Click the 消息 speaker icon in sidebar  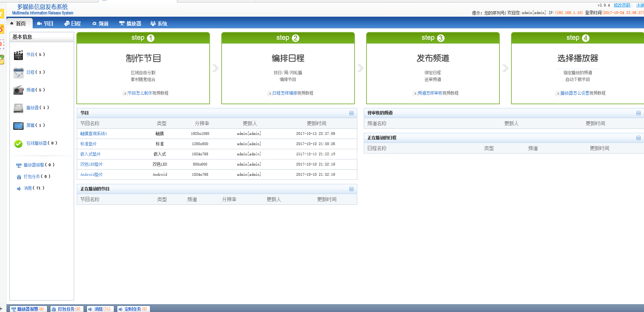(x=19, y=188)
